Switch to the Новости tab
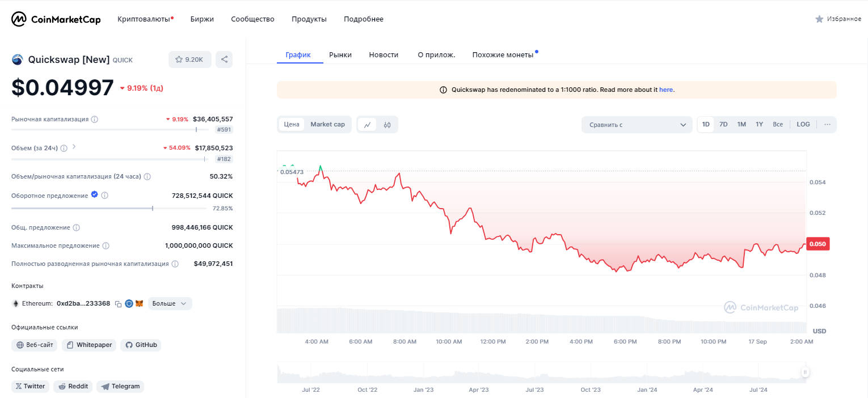 point(384,55)
